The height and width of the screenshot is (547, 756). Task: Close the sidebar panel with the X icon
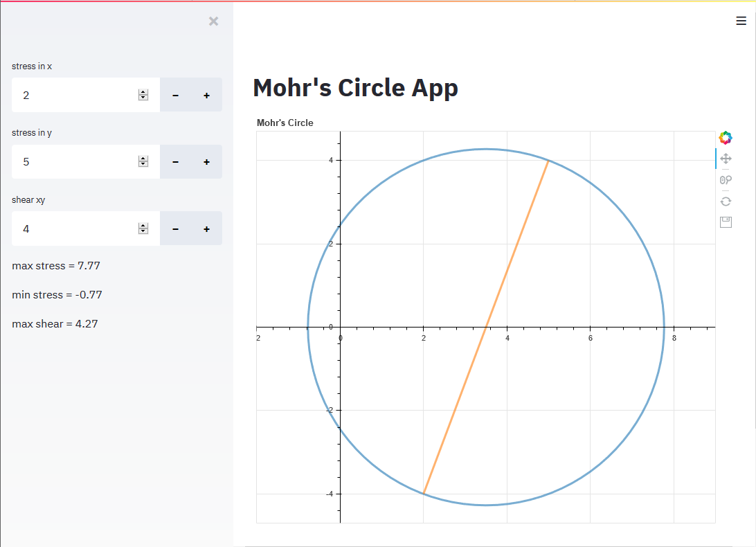[x=213, y=21]
